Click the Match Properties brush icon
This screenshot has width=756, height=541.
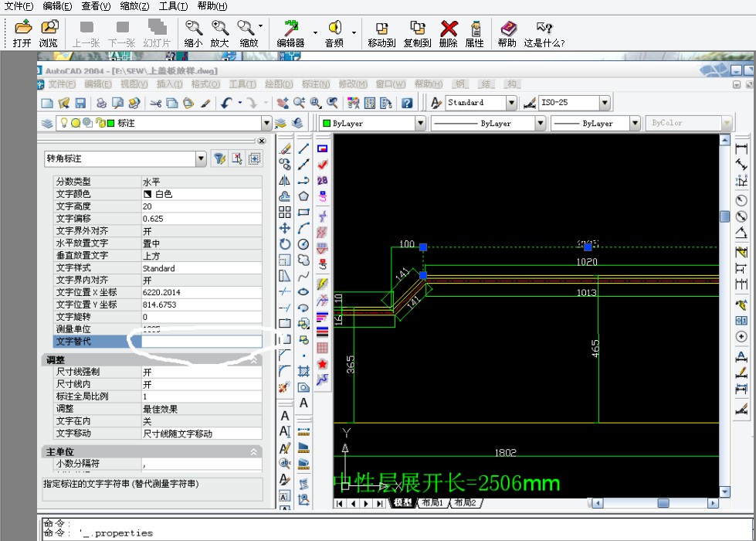(206, 103)
